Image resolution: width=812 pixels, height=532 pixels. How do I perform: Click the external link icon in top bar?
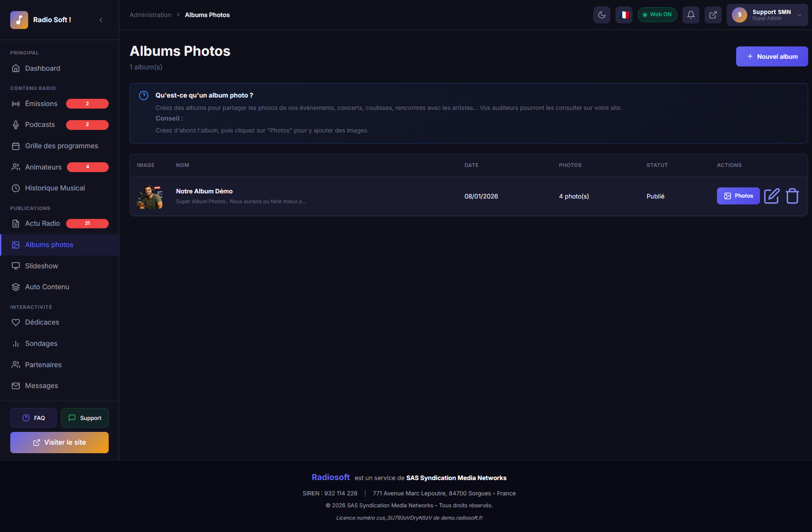(x=713, y=15)
